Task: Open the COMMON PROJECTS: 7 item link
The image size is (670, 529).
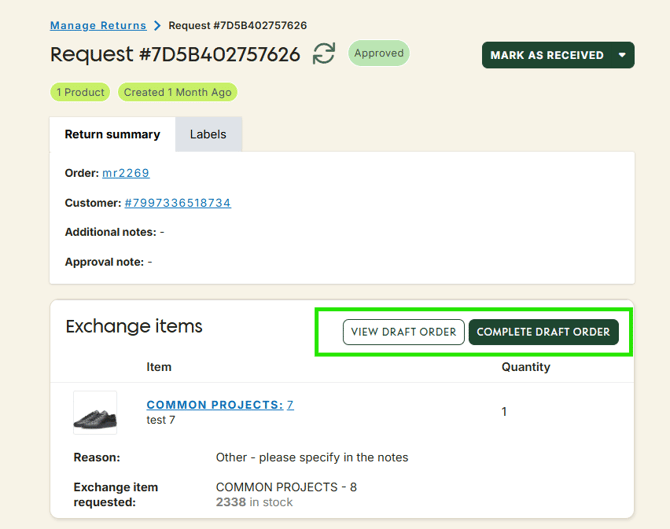Action: [220, 405]
